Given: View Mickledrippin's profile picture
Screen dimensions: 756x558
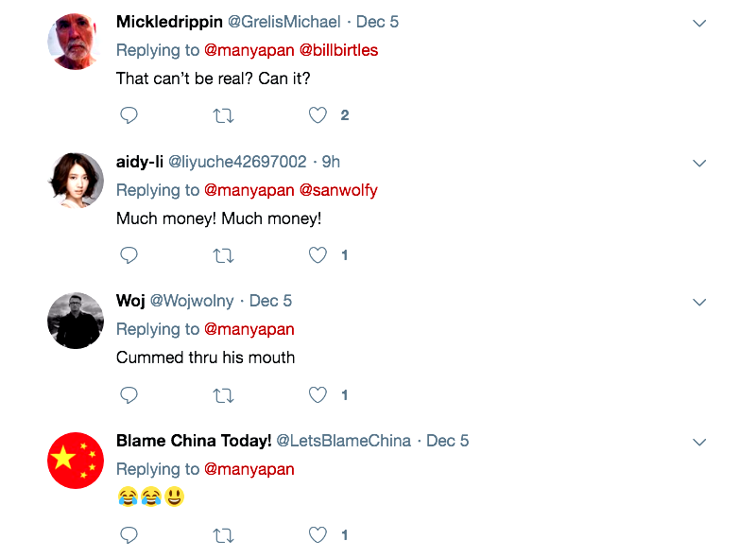Looking at the screenshot, I should (x=76, y=42).
